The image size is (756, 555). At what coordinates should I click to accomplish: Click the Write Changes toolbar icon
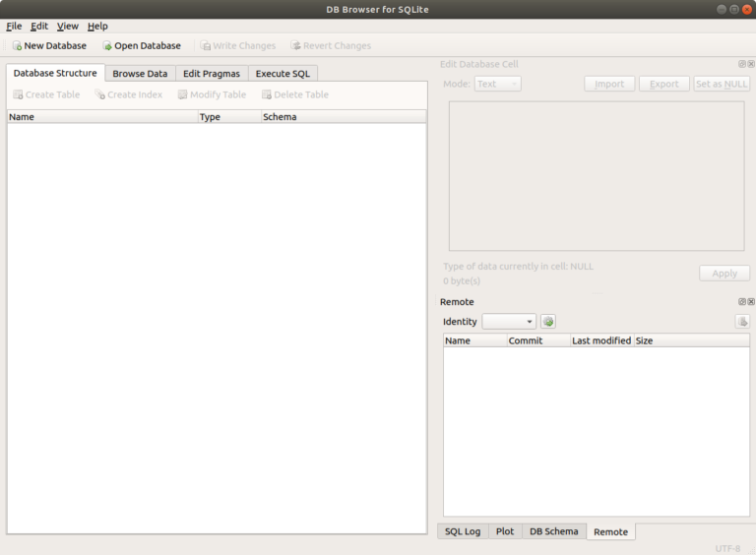click(x=205, y=46)
